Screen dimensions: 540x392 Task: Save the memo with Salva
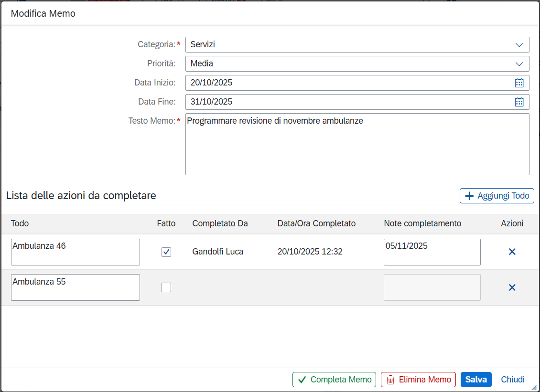coord(476,380)
